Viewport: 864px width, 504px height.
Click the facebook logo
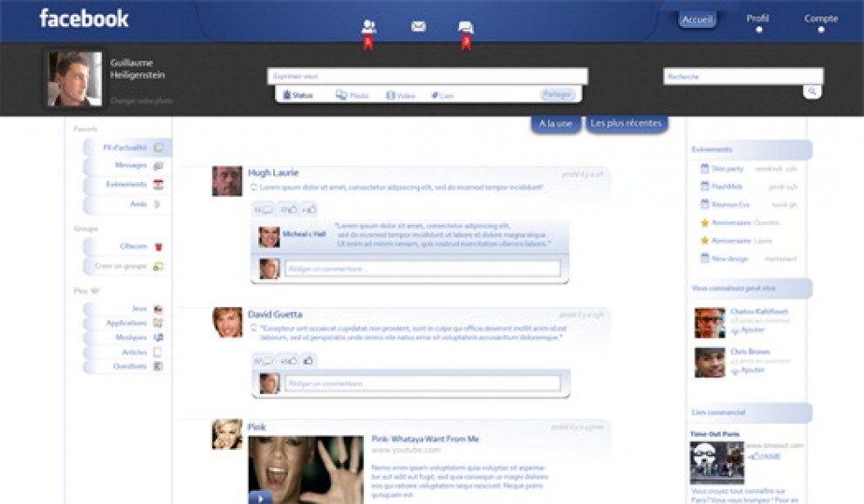click(84, 18)
